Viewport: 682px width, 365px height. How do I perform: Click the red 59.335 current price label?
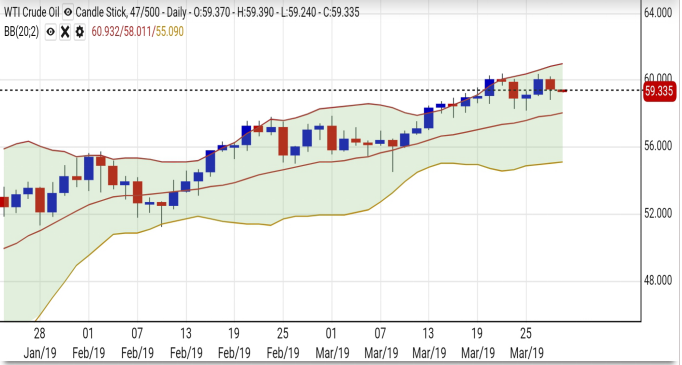[x=659, y=91]
